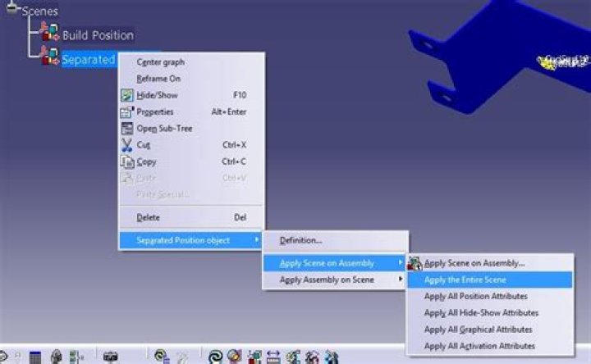Click the Properties icon in context menu

pos(127,111)
